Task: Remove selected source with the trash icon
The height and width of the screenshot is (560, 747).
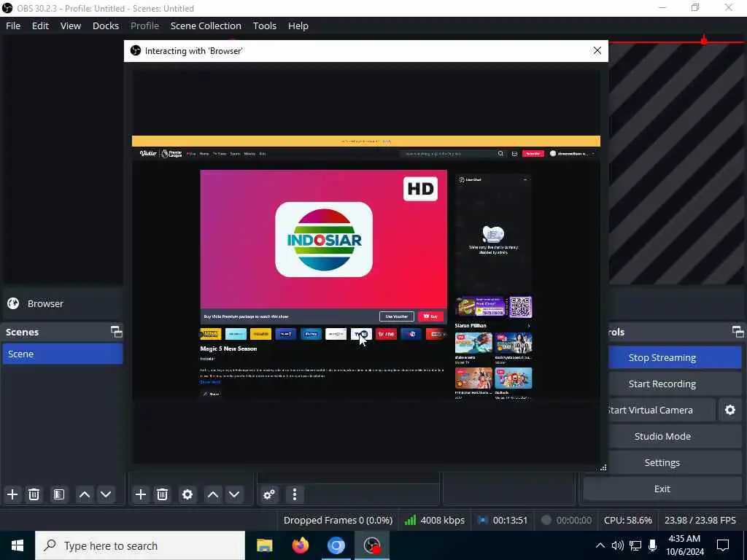Action: (162, 494)
